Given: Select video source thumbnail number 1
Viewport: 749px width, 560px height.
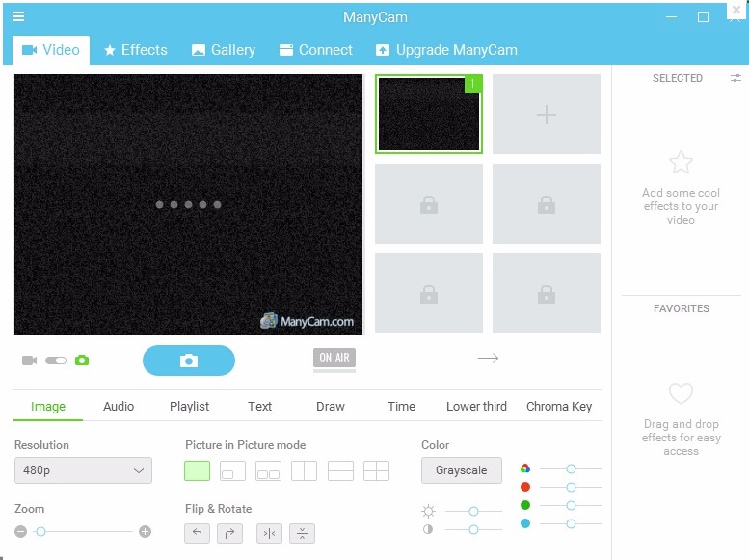Looking at the screenshot, I should click(429, 114).
